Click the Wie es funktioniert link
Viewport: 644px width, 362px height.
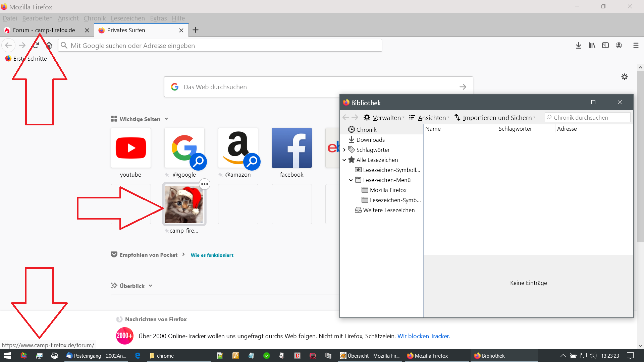pyautogui.click(x=212, y=255)
